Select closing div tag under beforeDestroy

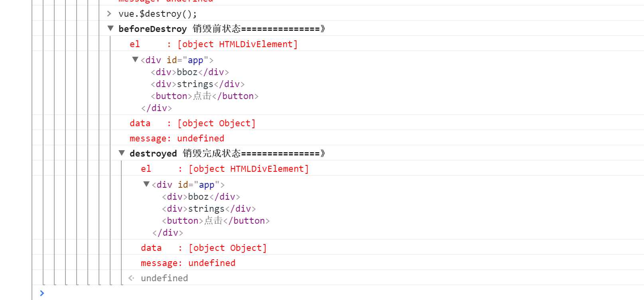click(x=156, y=108)
